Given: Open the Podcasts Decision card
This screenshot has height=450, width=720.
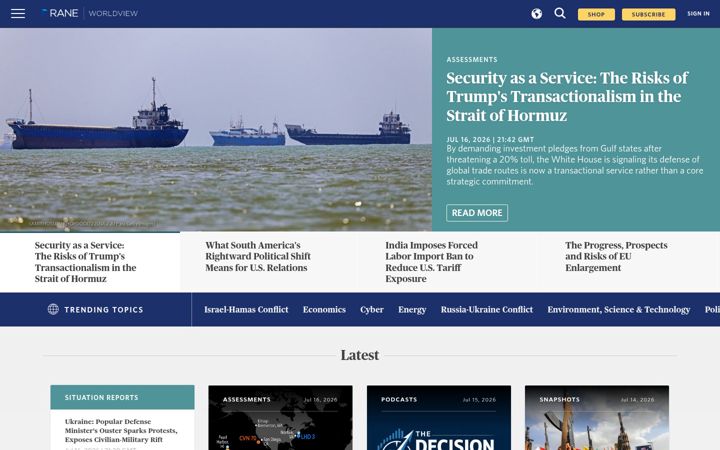Looking at the screenshot, I should coord(439,418).
